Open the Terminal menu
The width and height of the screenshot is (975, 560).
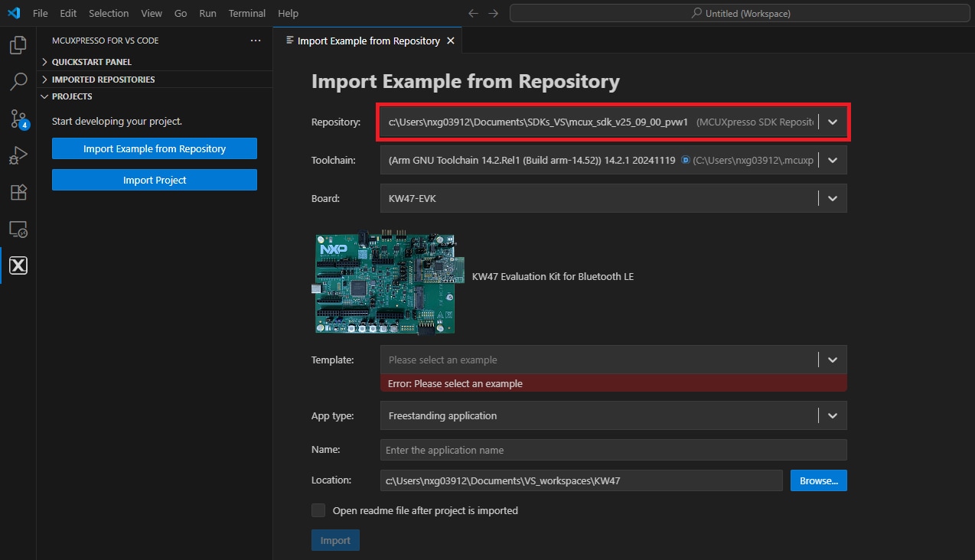(x=246, y=13)
